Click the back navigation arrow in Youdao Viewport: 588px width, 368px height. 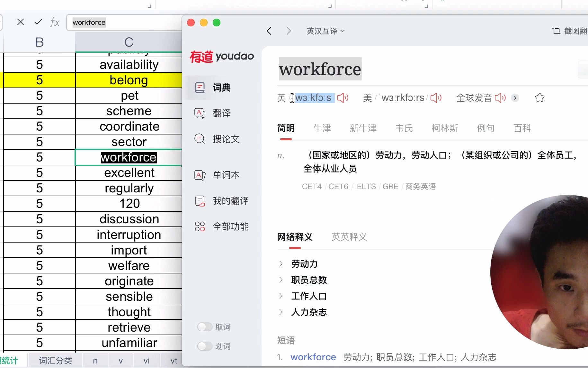point(269,31)
